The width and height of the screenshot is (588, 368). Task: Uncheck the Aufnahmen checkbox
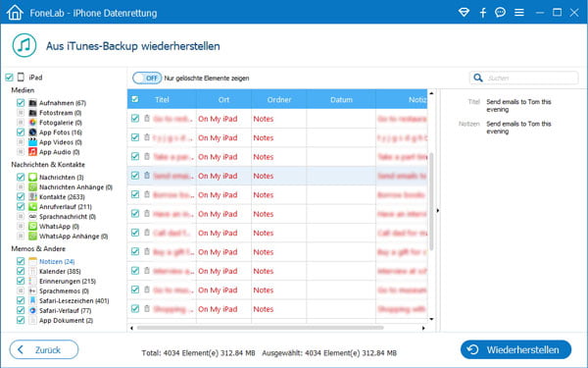21,103
